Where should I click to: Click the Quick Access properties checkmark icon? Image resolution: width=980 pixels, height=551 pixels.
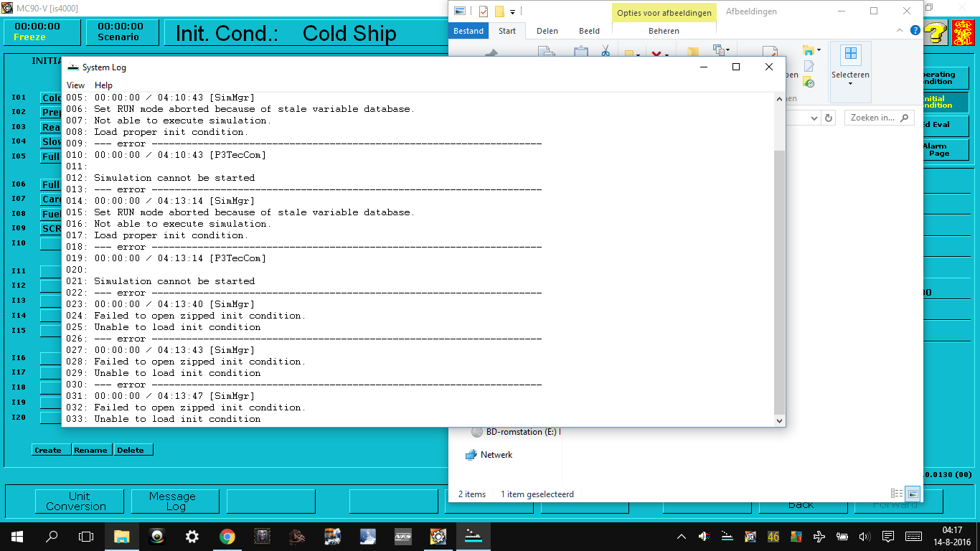pyautogui.click(x=483, y=11)
